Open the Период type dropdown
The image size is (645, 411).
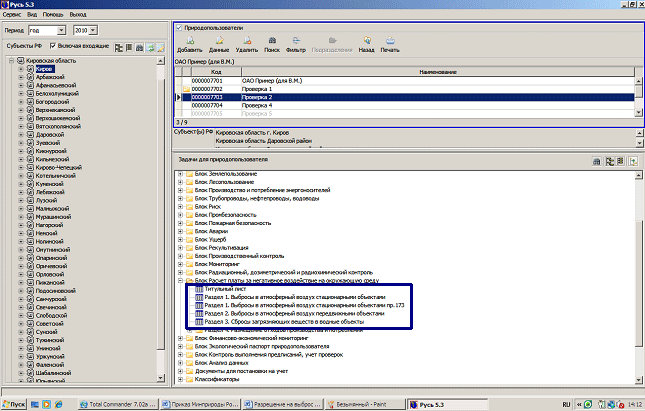pos(63,30)
